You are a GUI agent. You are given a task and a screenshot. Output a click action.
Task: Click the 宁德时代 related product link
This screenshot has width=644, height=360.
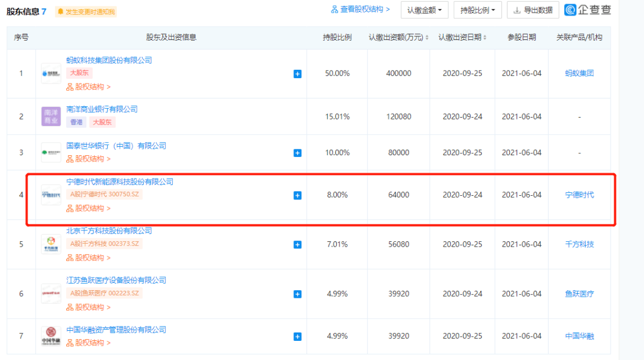click(x=579, y=195)
